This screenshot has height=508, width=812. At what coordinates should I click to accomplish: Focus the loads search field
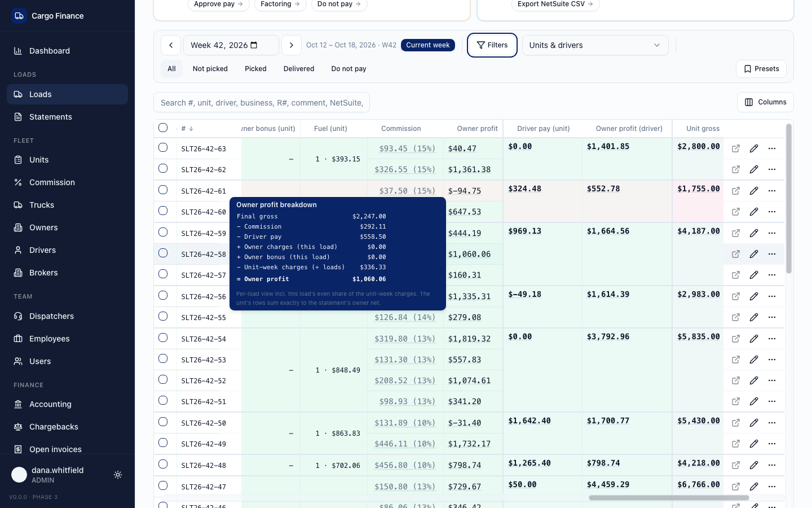coord(262,102)
